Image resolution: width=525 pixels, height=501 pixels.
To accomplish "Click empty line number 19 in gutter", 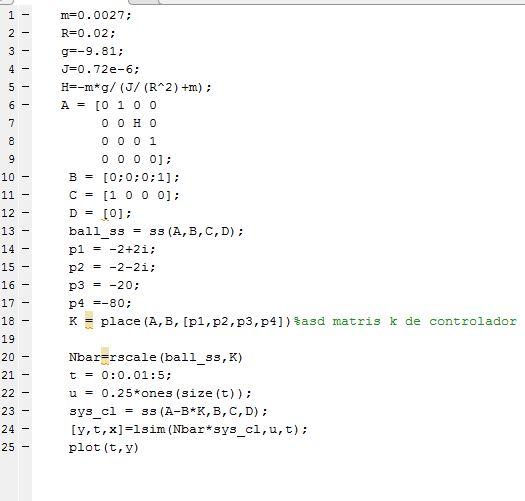I will tap(8, 339).
